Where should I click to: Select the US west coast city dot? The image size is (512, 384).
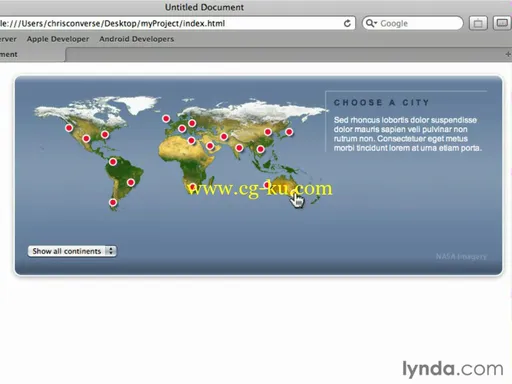pyautogui.click(x=69, y=128)
